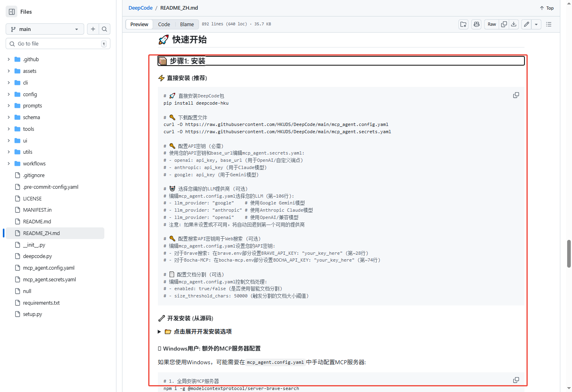Open .pre-commit-config.yaml file
The image size is (572, 392).
coord(51,187)
